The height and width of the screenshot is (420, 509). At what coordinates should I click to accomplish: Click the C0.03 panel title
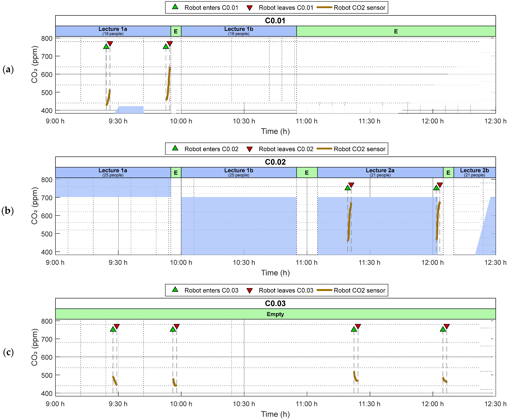275,303
